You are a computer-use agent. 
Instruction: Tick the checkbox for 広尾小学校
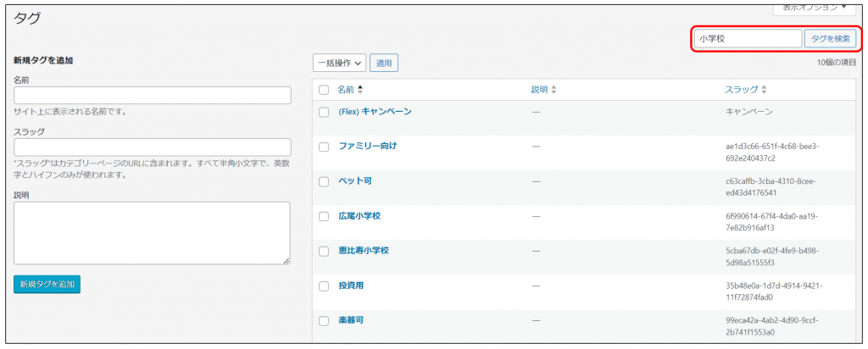click(x=324, y=217)
